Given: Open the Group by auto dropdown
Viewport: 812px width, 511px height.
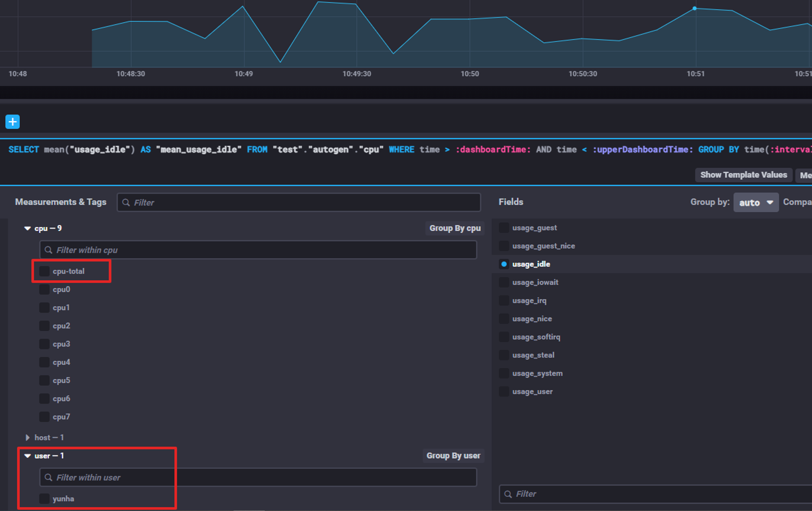Looking at the screenshot, I should pyautogui.click(x=756, y=203).
